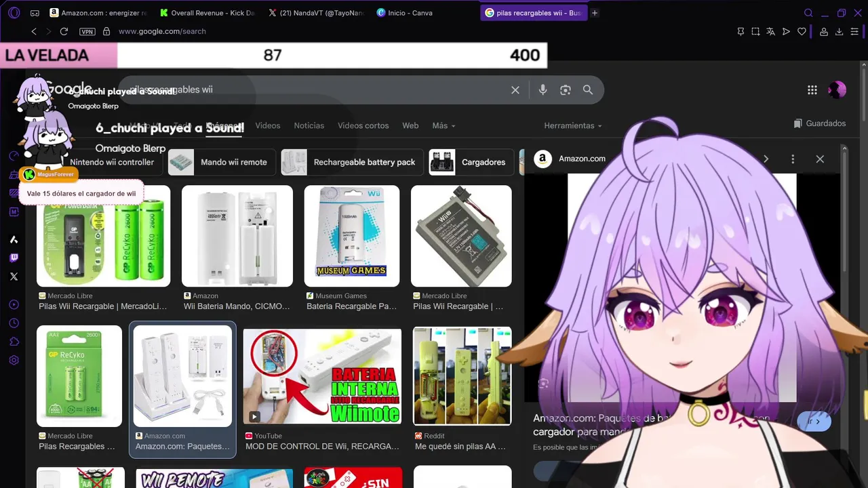
Task: Start voice search with microphone icon
Action: (x=542, y=89)
